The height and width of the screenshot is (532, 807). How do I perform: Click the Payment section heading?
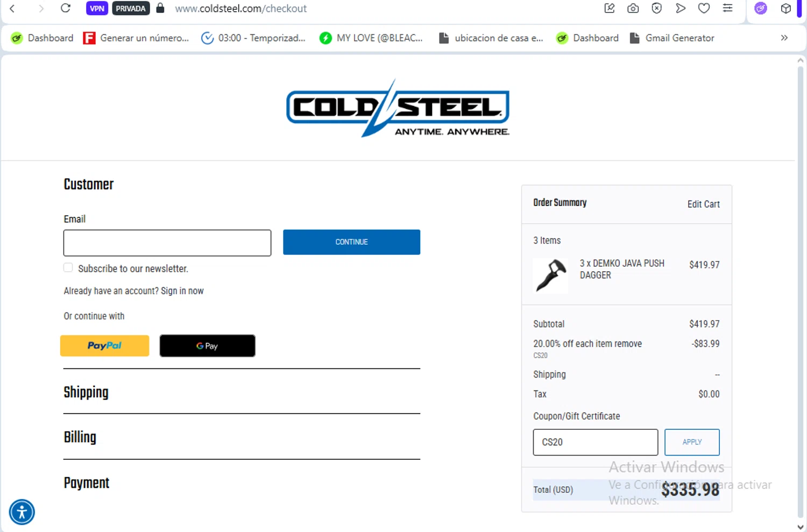(87, 483)
